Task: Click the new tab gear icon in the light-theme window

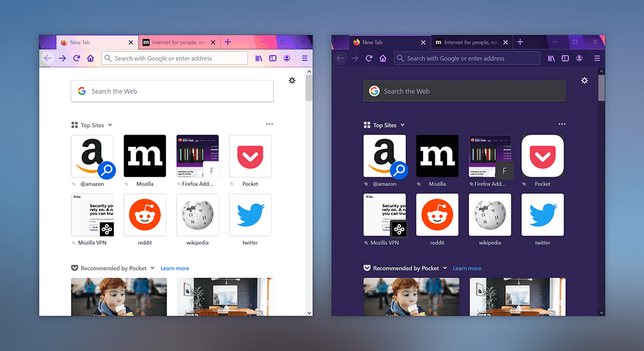Action: tap(292, 81)
